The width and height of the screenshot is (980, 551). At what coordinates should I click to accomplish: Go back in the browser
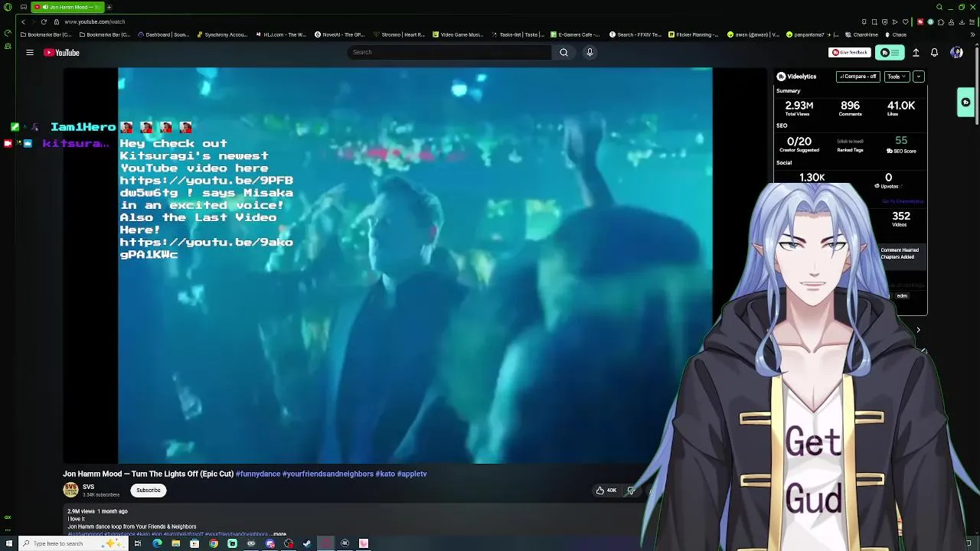[23, 21]
